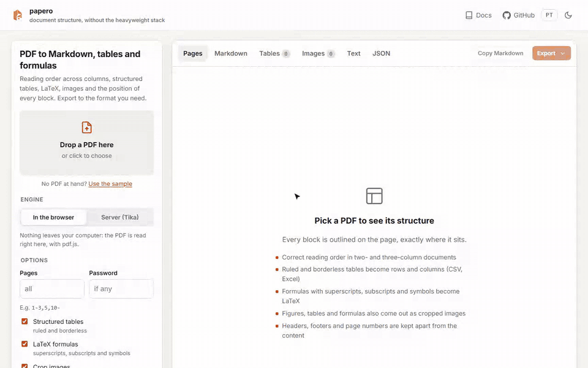588x368 pixels.
Task: Click the PDF upload file icon
Action: tap(86, 128)
